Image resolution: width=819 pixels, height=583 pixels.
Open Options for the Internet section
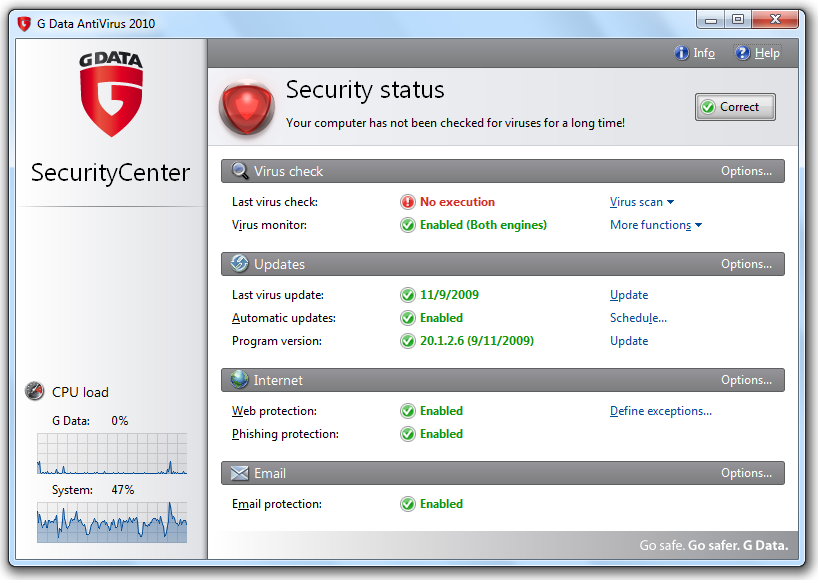(746, 380)
